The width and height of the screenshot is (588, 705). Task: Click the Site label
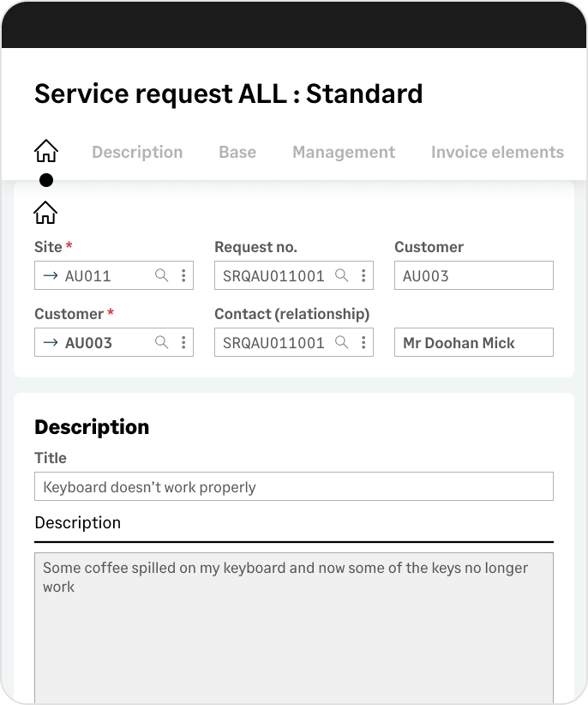coord(48,247)
